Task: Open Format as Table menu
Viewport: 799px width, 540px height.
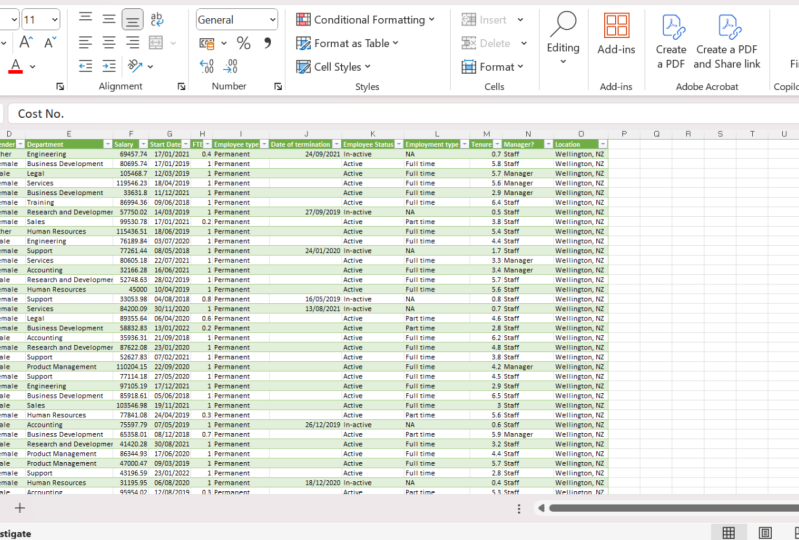Action: [x=347, y=43]
